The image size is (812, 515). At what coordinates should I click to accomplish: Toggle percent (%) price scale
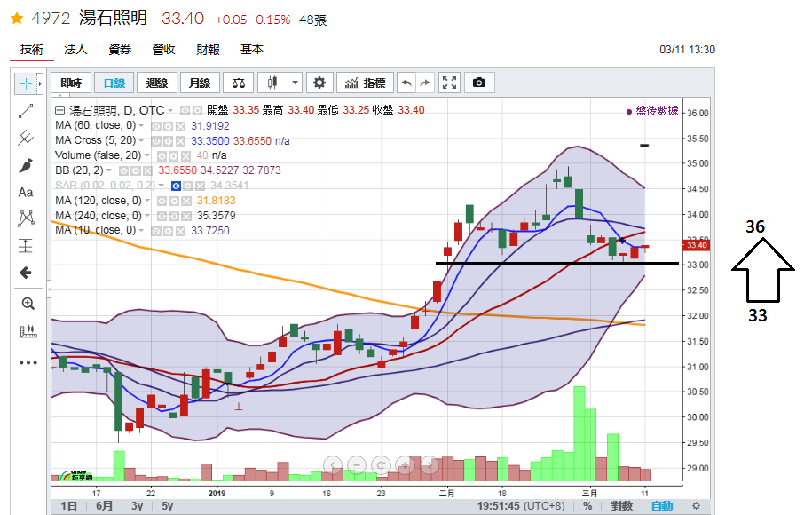click(587, 505)
